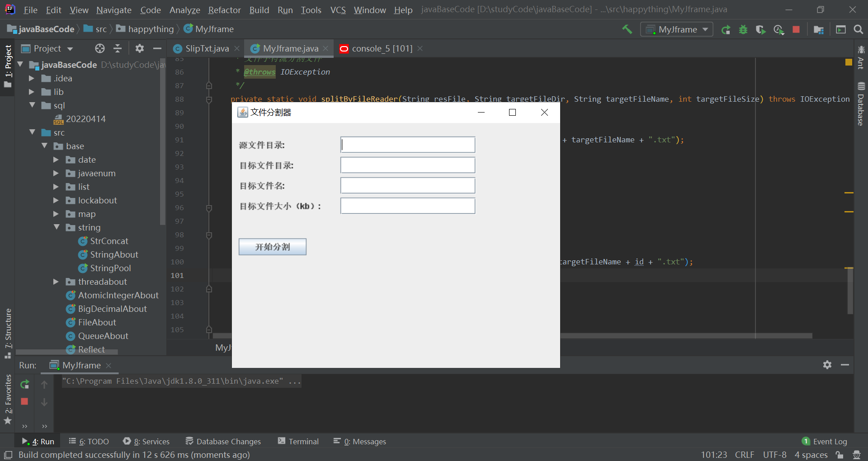Open the Structure side tool window

pos(8,334)
